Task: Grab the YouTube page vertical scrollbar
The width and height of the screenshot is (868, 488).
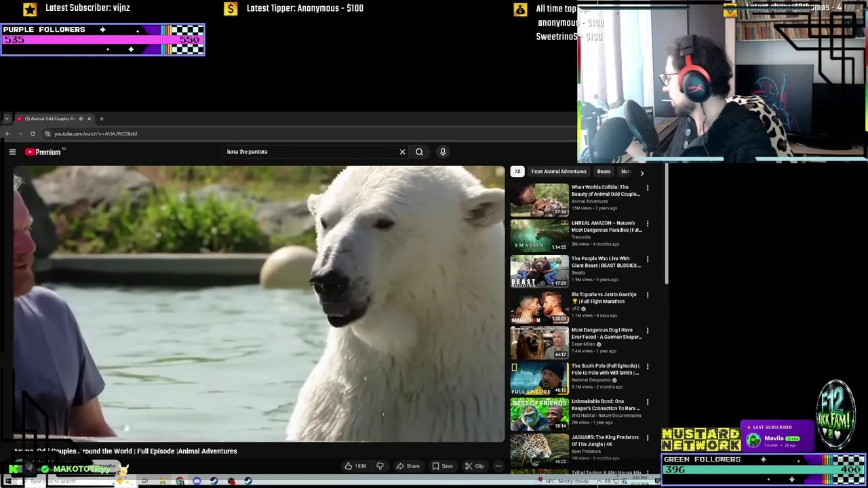Action: (667, 224)
